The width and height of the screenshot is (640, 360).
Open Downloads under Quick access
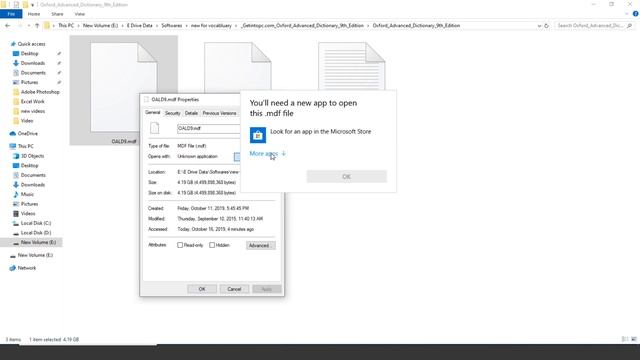pos(33,63)
